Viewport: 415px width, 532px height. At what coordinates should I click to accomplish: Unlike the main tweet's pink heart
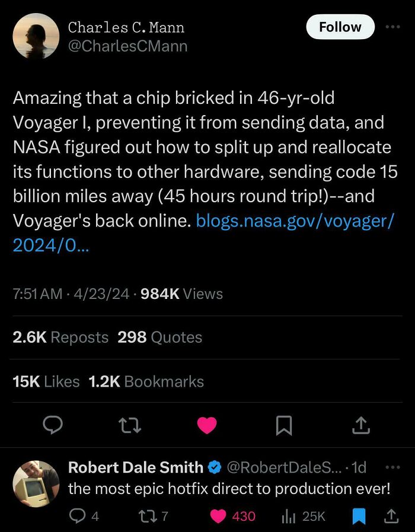pos(207,425)
